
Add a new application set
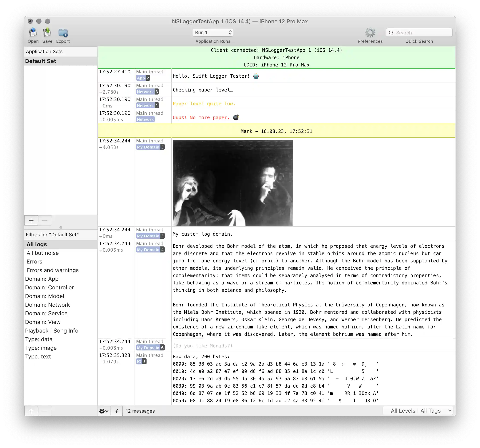pyautogui.click(x=31, y=220)
